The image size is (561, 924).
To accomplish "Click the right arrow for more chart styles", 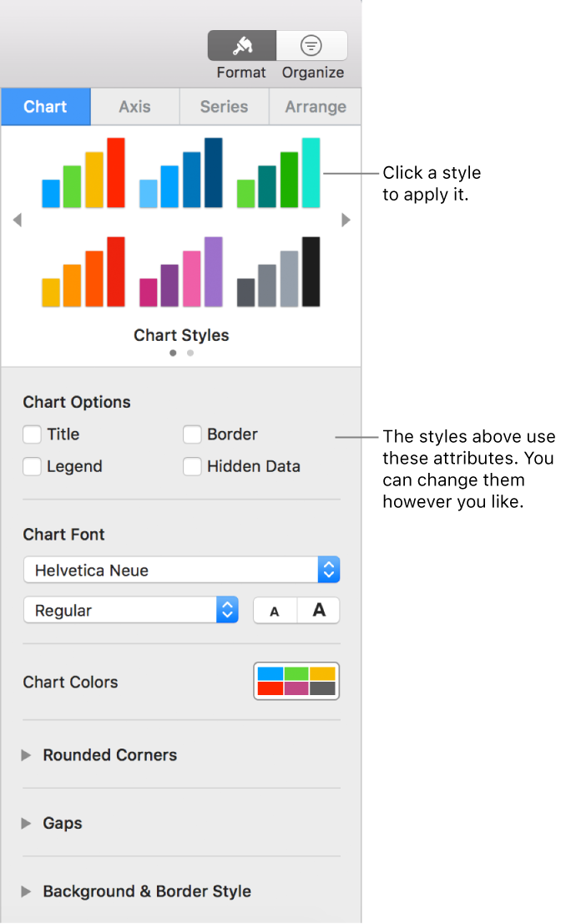I will pos(346,220).
